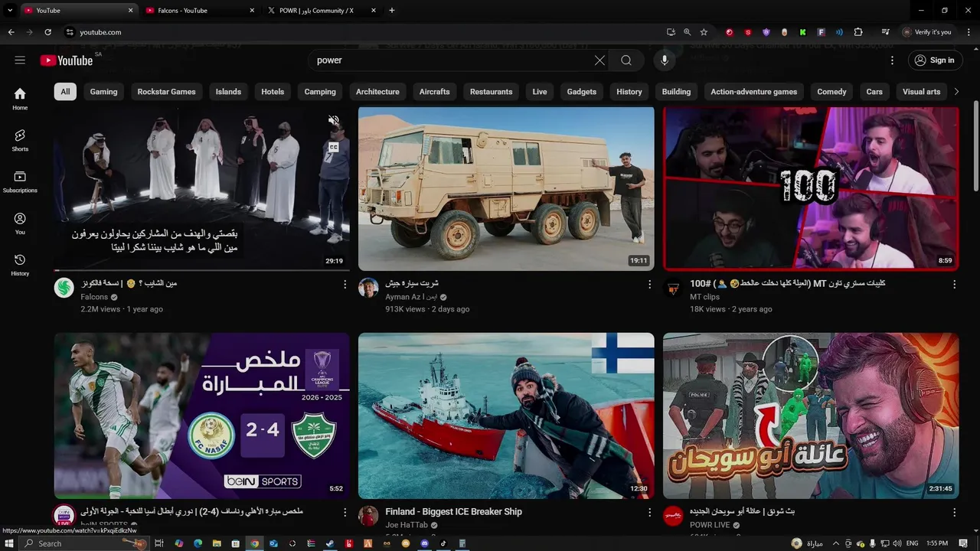Screen dimensions: 980x551
Task: Click the search input containing power
Action: [x=452, y=60]
